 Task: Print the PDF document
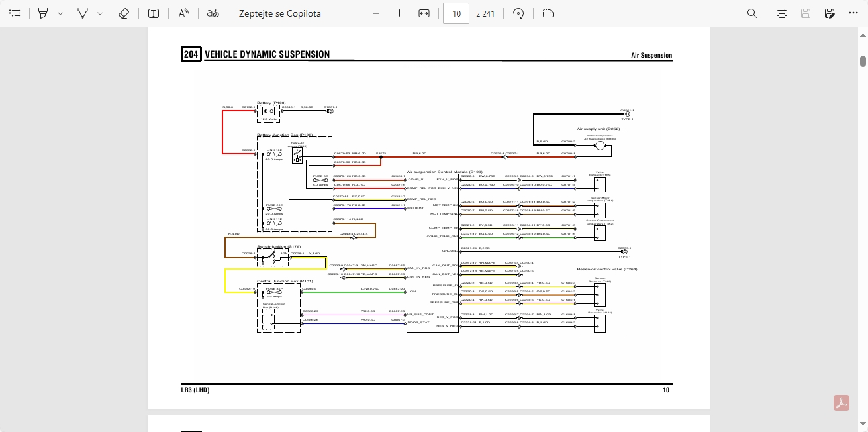coord(781,13)
